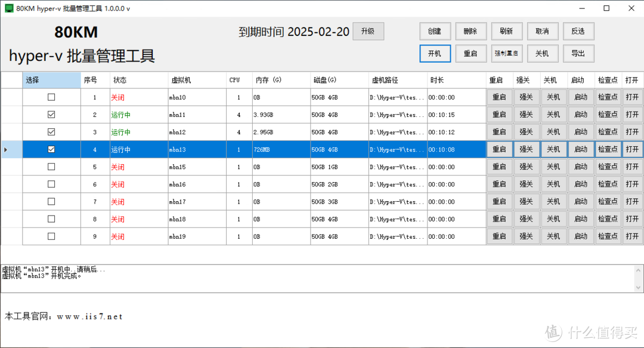
Task: Uncheck the selection checkbox for mbn11
Action: pyautogui.click(x=51, y=114)
